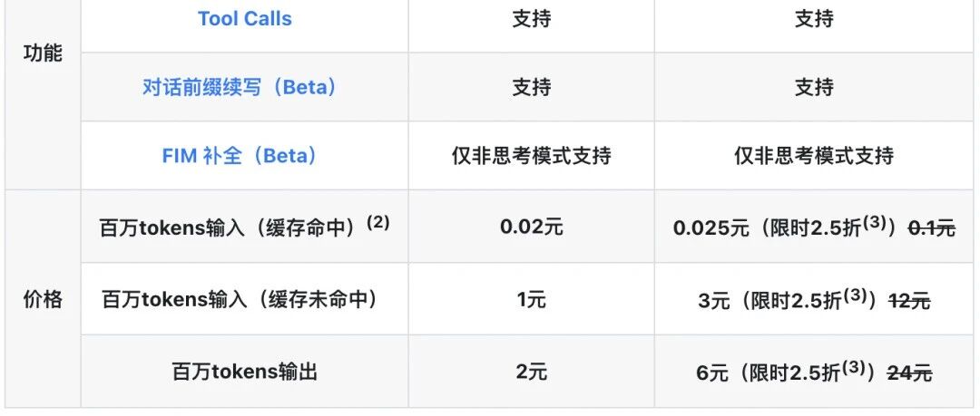This screenshot has height=416, width=980.
Task: Click the 0.02元 price cell
Action: tap(531, 226)
